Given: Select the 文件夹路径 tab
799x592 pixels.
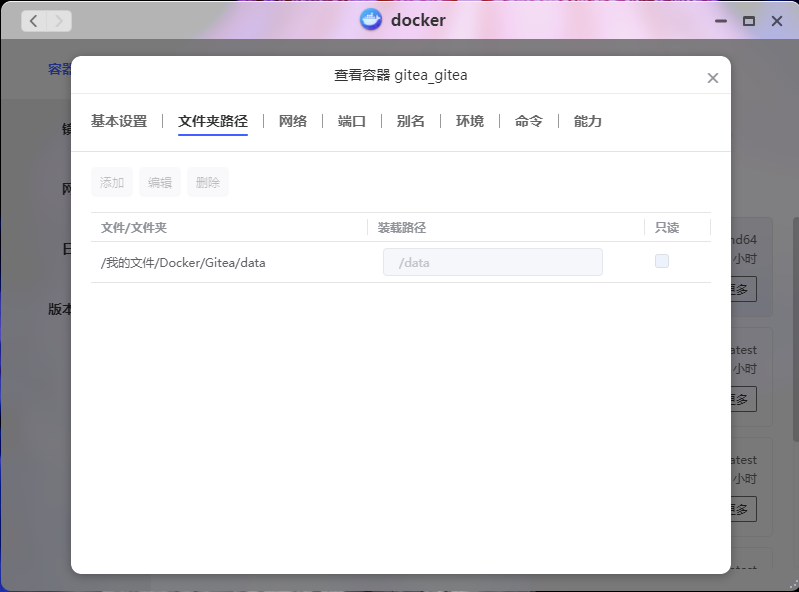Looking at the screenshot, I should point(213,121).
